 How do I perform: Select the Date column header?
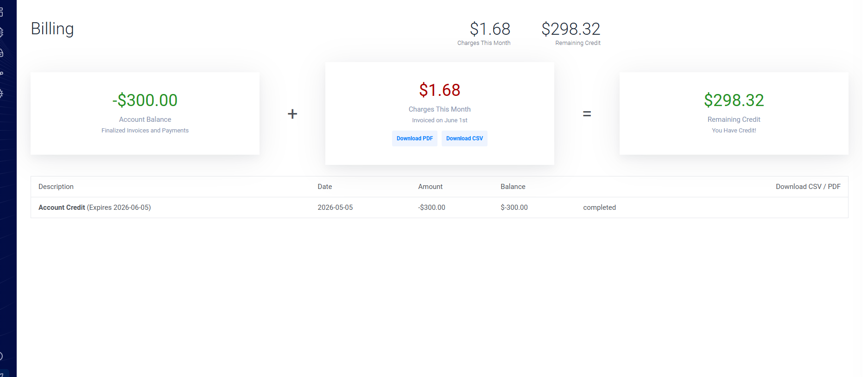[325, 187]
